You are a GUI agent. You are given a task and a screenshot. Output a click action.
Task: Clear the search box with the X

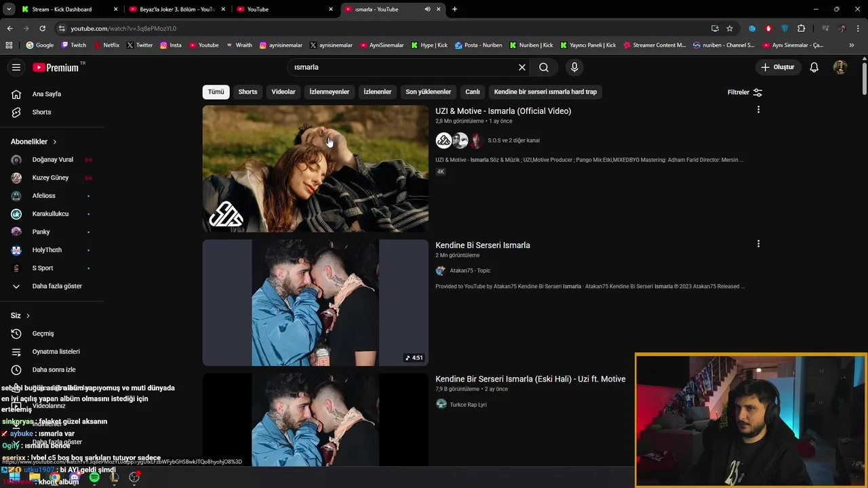click(522, 67)
